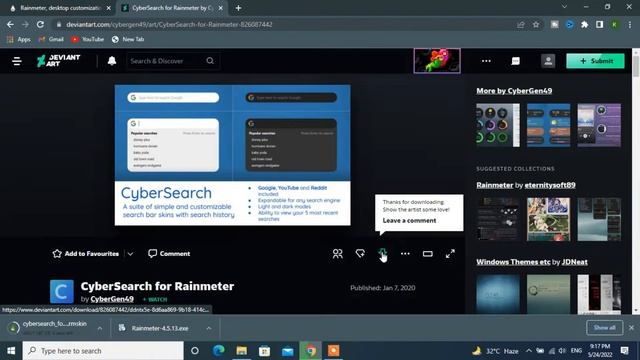The height and width of the screenshot is (360, 640).
Task: Open the cybersearch rmskin download item
Action: pyautogui.click(x=49, y=327)
